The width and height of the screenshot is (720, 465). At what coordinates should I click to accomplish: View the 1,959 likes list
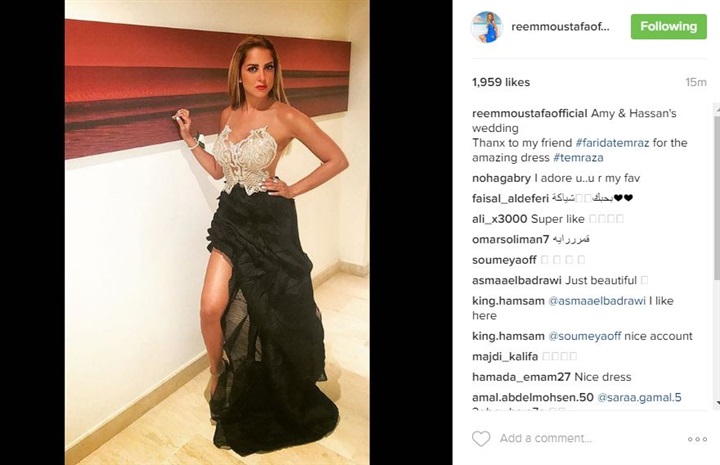(x=501, y=82)
